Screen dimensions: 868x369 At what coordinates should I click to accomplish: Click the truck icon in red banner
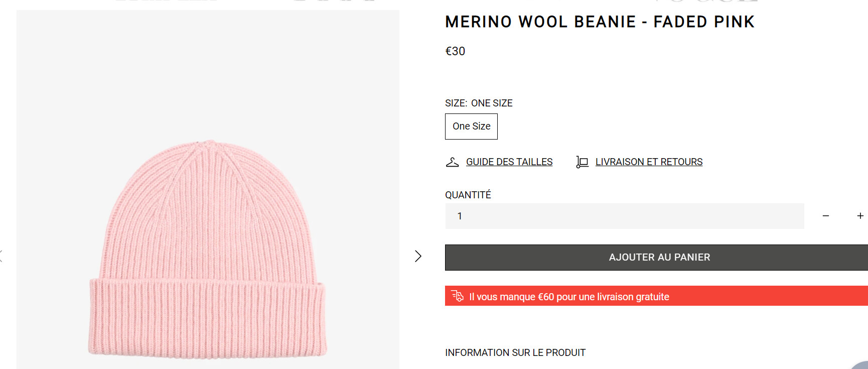point(457,296)
